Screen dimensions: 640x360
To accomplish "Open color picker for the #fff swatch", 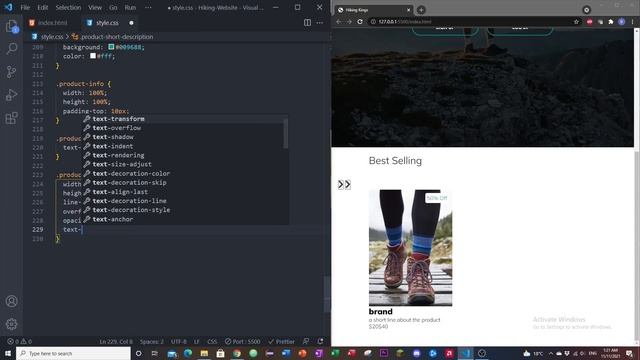I will (93, 56).
